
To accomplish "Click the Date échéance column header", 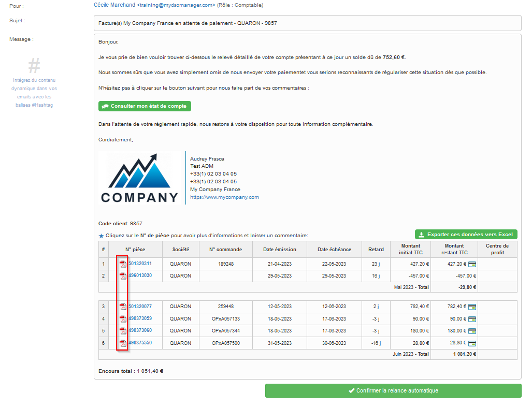I will 334,250.
